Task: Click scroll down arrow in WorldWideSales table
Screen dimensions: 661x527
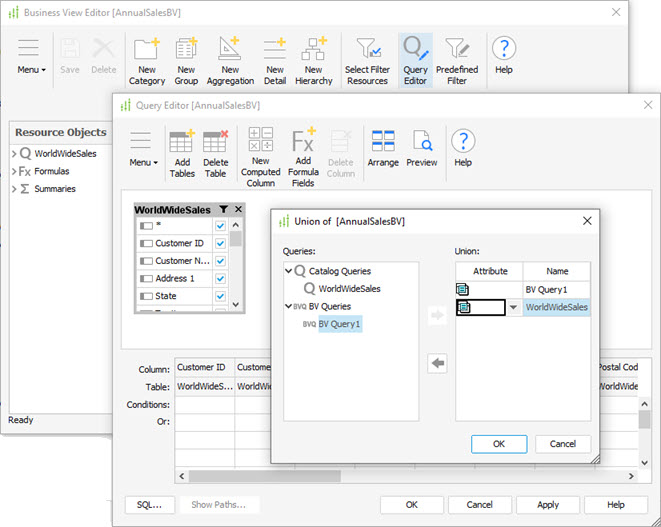Action: point(236,304)
